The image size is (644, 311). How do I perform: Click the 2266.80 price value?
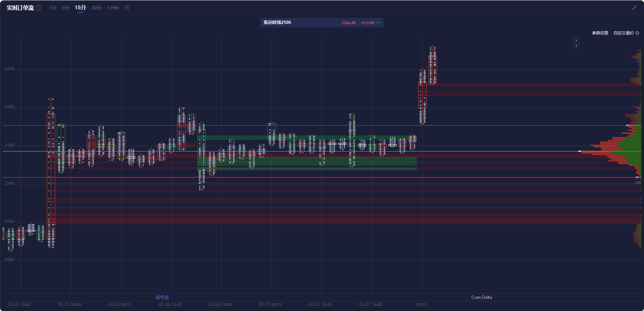click(x=349, y=23)
